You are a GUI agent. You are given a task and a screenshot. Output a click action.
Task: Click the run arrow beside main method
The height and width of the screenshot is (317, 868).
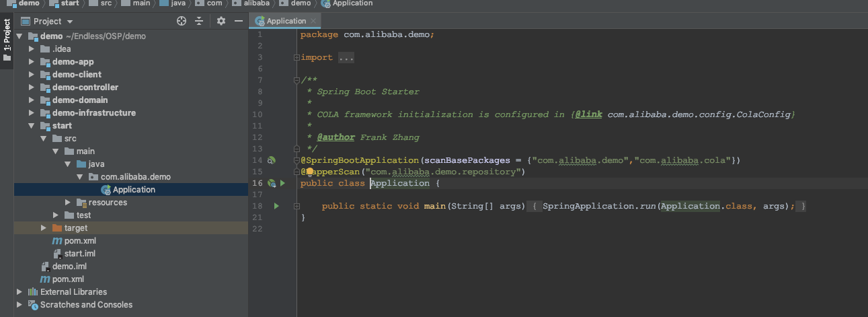[276, 206]
